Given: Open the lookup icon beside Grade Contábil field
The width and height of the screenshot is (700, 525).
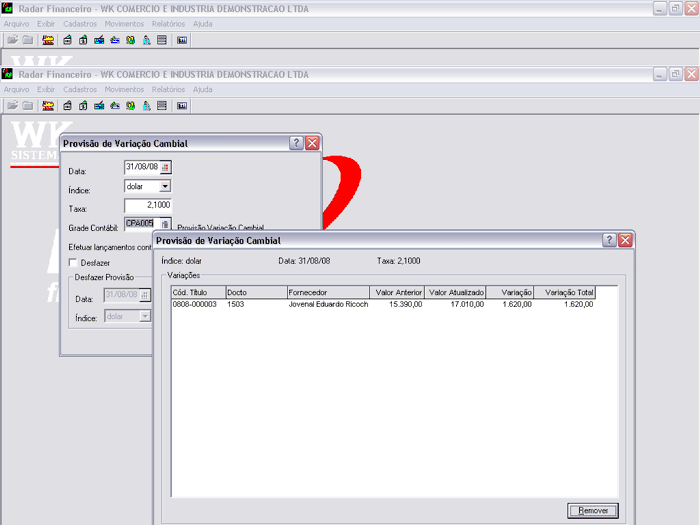Looking at the screenshot, I should [x=166, y=224].
